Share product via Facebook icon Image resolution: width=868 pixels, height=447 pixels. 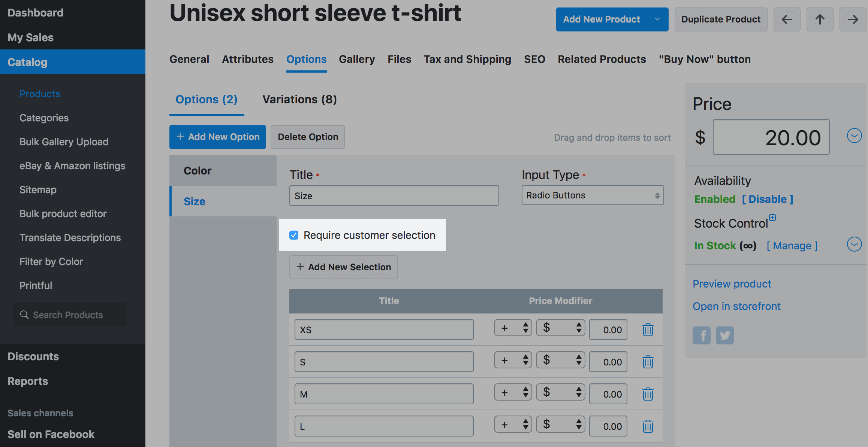click(x=701, y=335)
